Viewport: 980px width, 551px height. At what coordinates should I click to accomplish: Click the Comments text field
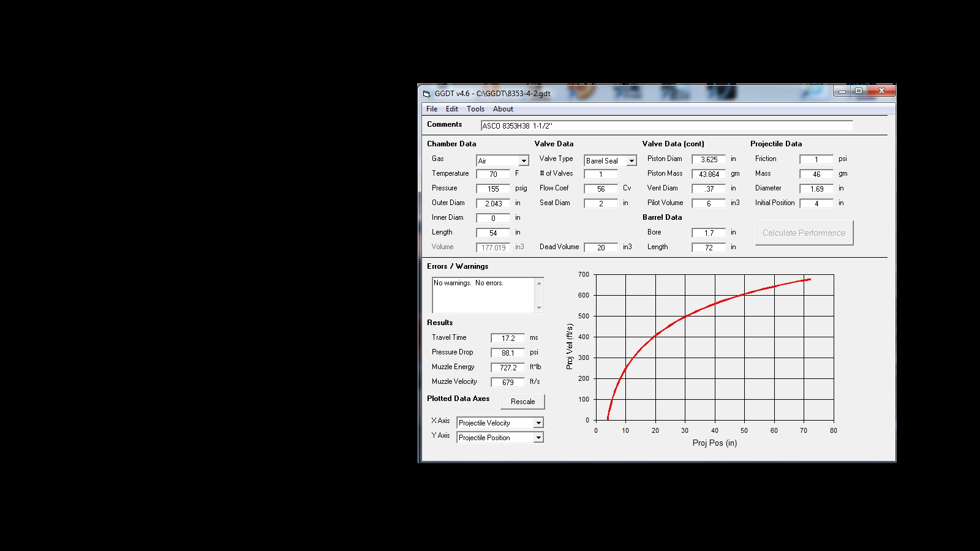tap(666, 126)
